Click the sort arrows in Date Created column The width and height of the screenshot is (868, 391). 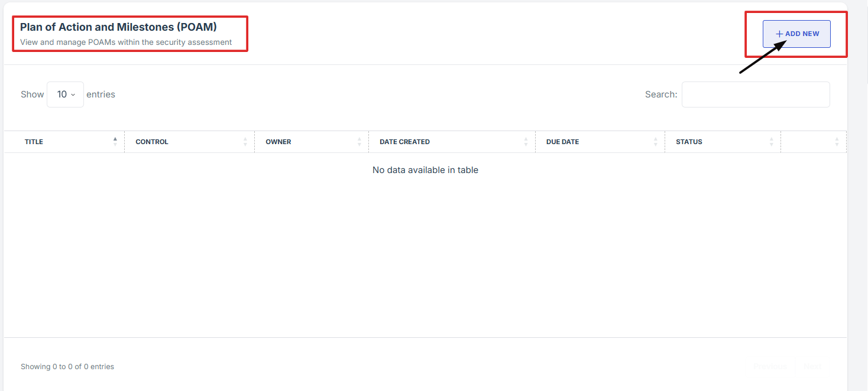526,142
